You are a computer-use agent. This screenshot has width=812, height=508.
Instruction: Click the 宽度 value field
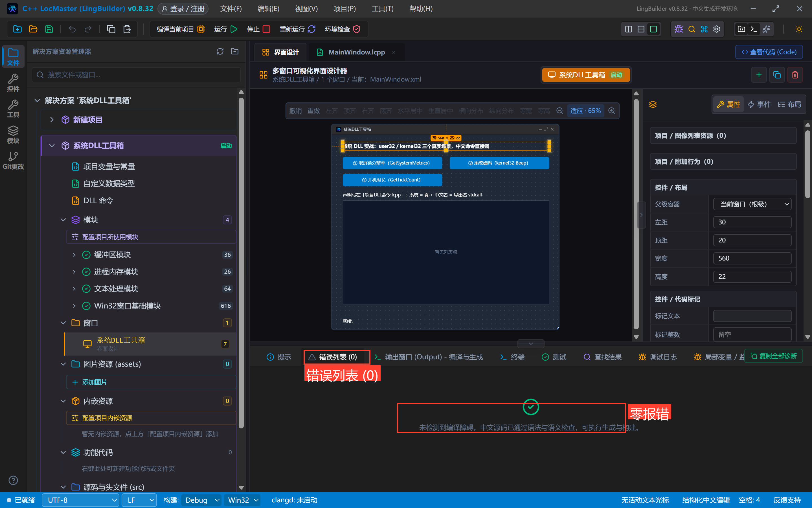(752, 258)
